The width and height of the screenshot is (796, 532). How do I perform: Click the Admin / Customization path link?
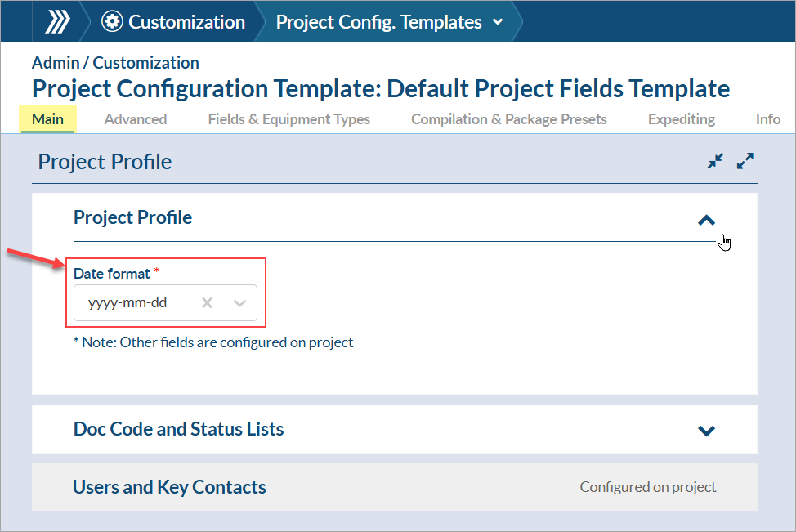(115, 63)
